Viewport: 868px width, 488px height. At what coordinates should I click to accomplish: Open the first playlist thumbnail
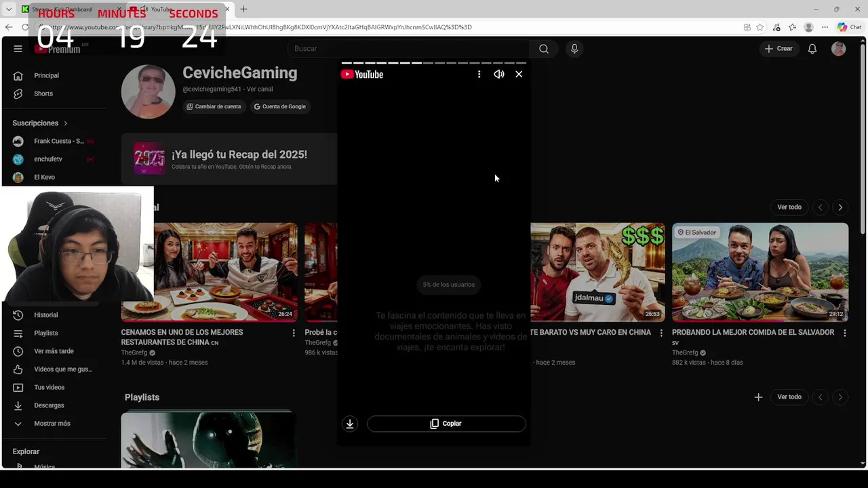(209, 439)
